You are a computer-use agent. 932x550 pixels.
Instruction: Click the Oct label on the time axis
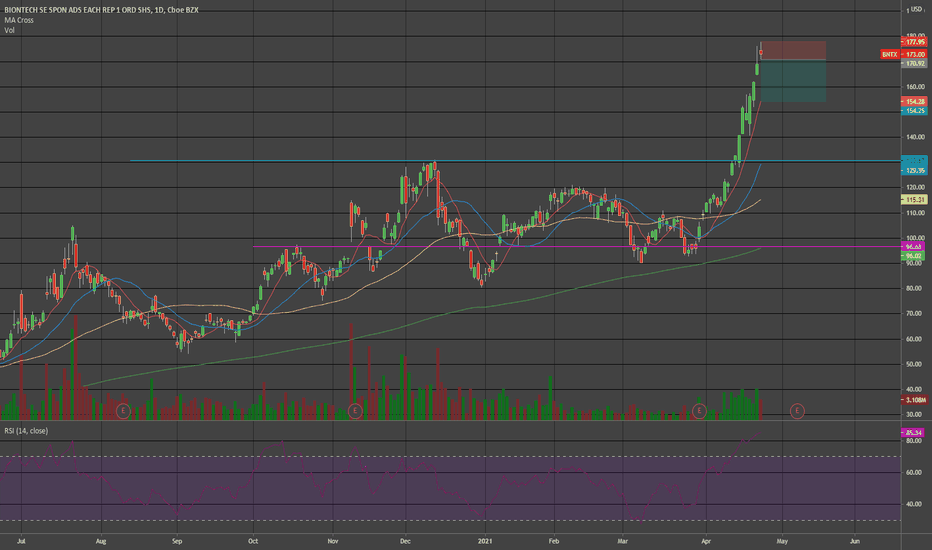(x=253, y=542)
